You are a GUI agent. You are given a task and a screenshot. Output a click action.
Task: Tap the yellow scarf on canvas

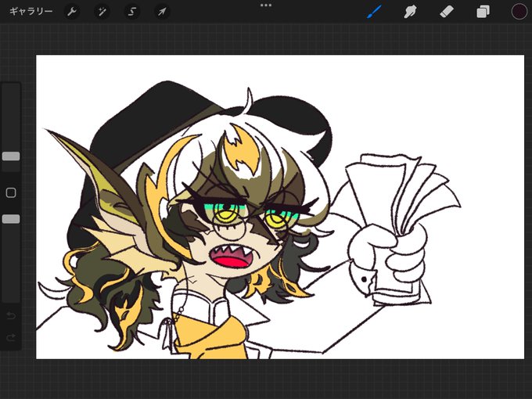click(x=210, y=340)
